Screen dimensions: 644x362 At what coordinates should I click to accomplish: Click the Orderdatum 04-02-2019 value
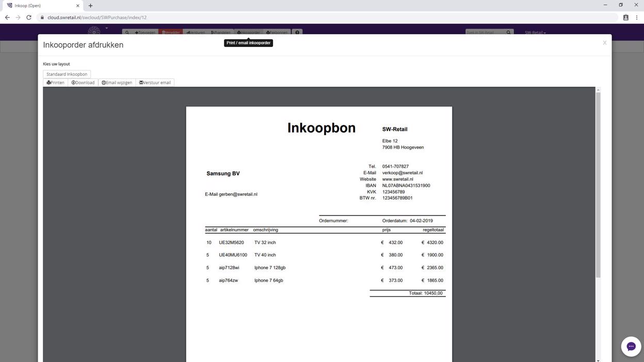click(x=421, y=221)
